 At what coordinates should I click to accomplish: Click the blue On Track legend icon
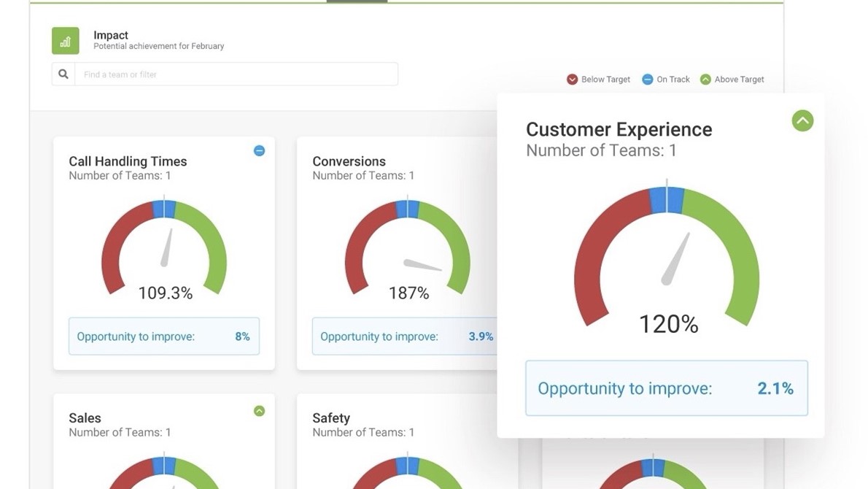(647, 80)
